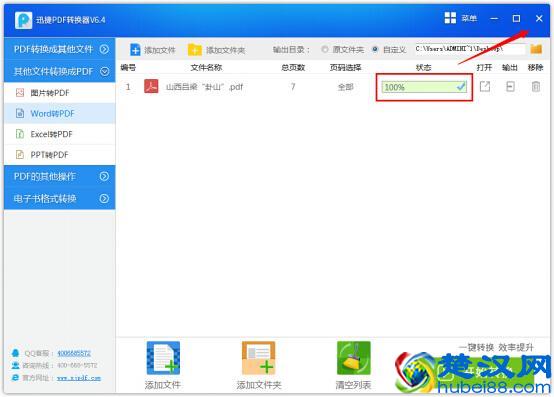The image size is (554, 397).
Task: Click the large 添加文件 bottom icon
Action: pyautogui.click(x=163, y=358)
